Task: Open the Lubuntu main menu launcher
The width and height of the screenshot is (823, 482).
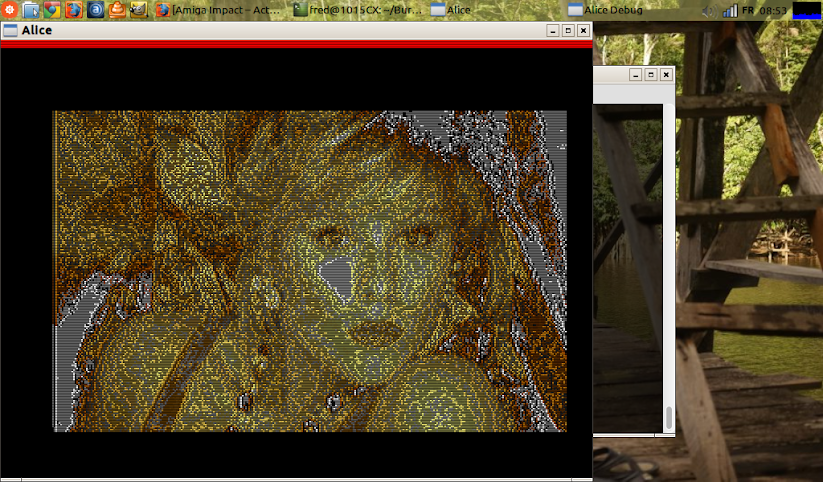Action: [9, 9]
